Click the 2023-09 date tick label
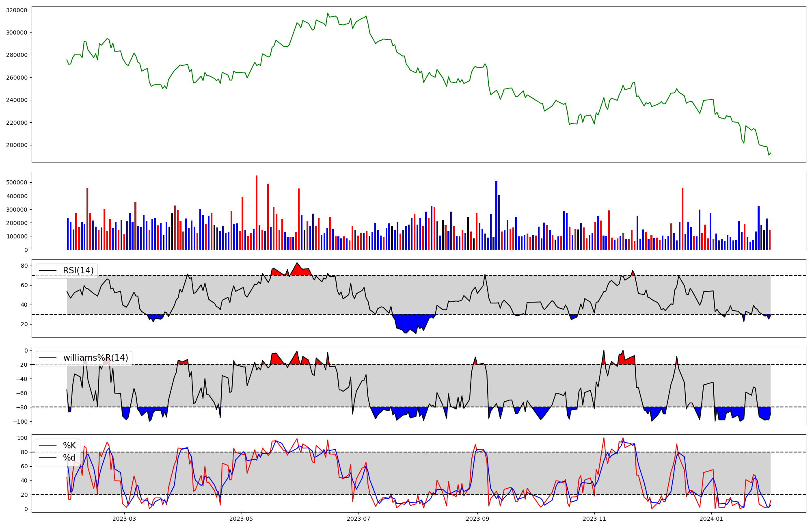812x528 pixels. (477, 519)
